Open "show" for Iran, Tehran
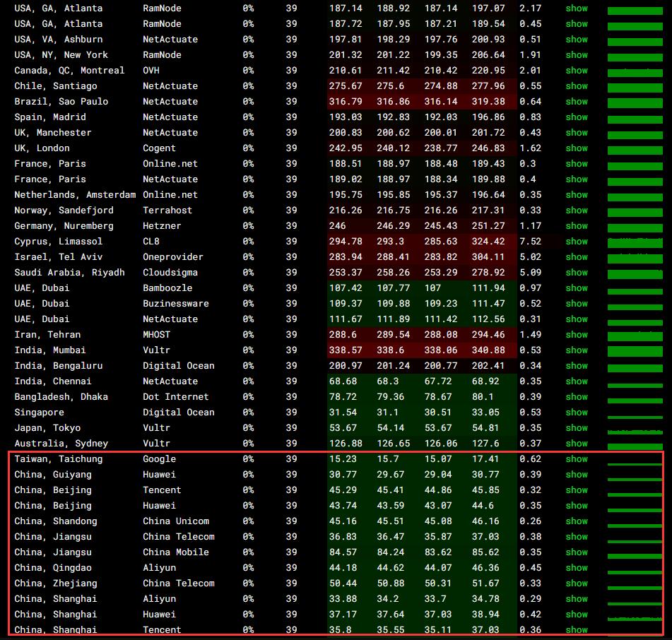This screenshot has height=640, width=672. click(577, 335)
